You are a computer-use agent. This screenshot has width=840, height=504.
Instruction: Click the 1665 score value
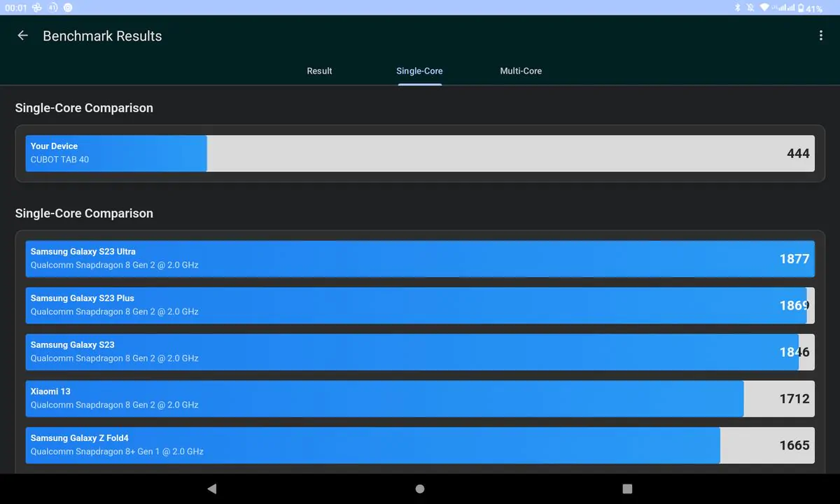pos(794,445)
